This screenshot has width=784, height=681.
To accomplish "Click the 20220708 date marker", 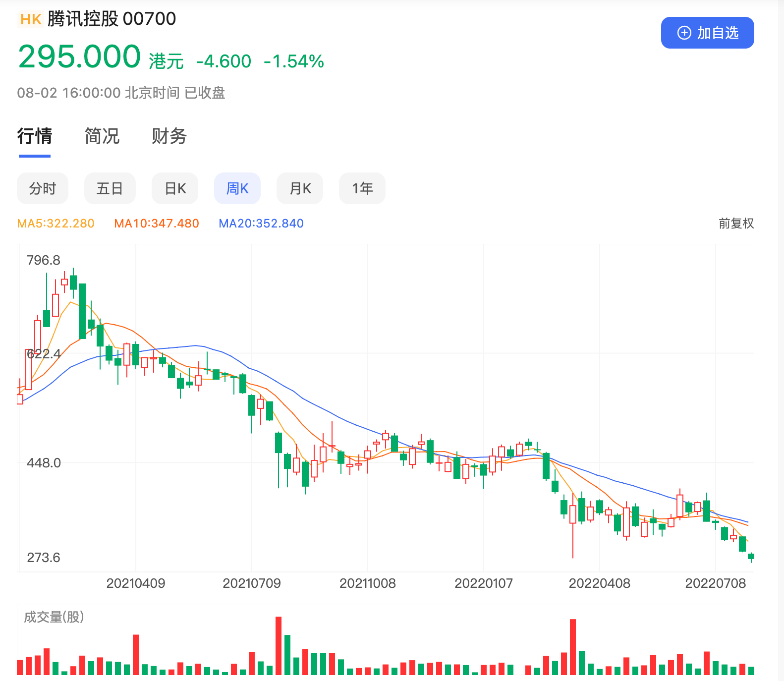I will coord(716,583).
